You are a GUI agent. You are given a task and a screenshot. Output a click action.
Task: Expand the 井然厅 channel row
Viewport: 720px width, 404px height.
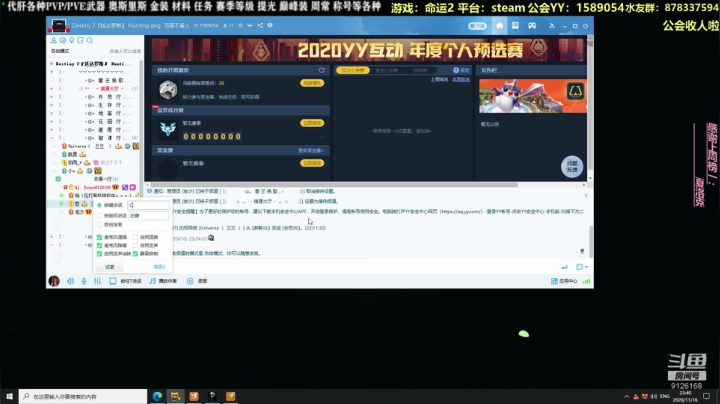pyautogui.click(x=51, y=97)
